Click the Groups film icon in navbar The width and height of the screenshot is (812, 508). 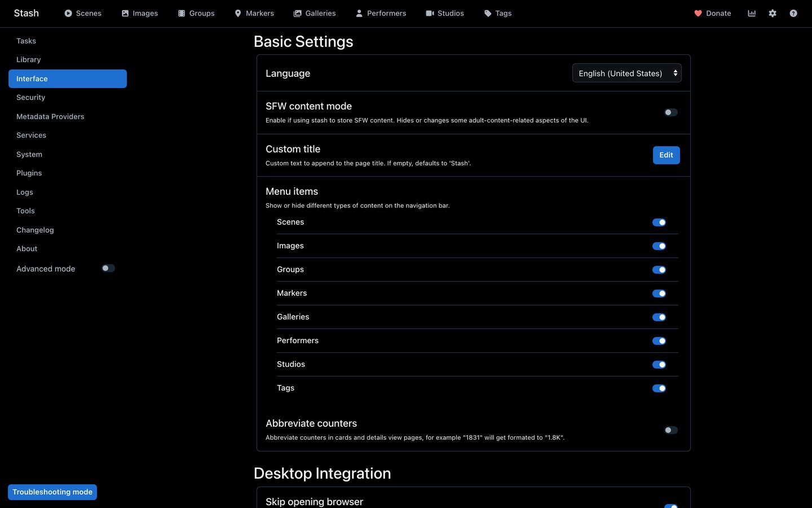pos(182,14)
